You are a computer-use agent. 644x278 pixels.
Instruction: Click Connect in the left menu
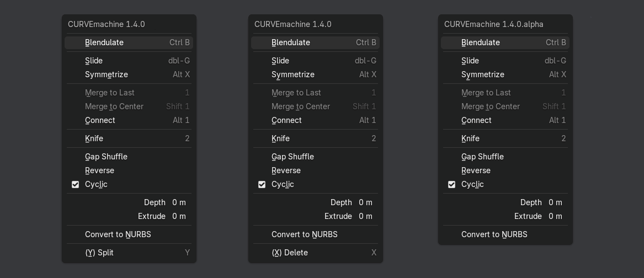tap(129, 120)
